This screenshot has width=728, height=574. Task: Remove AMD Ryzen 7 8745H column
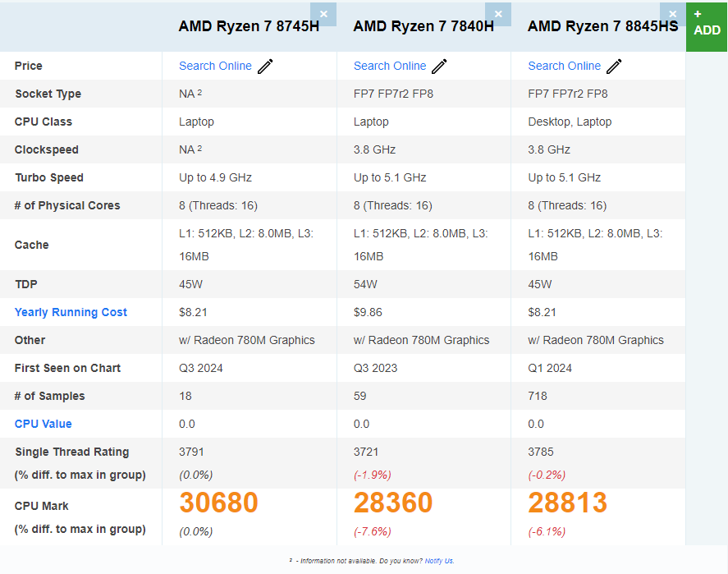click(323, 15)
